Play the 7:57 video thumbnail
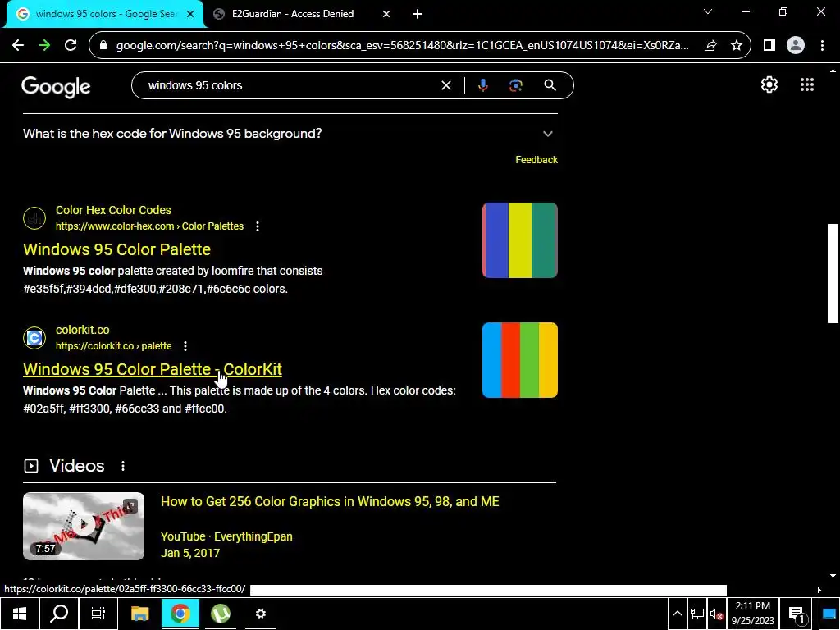Screen dimensions: 840x630 click(x=84, y=527)
